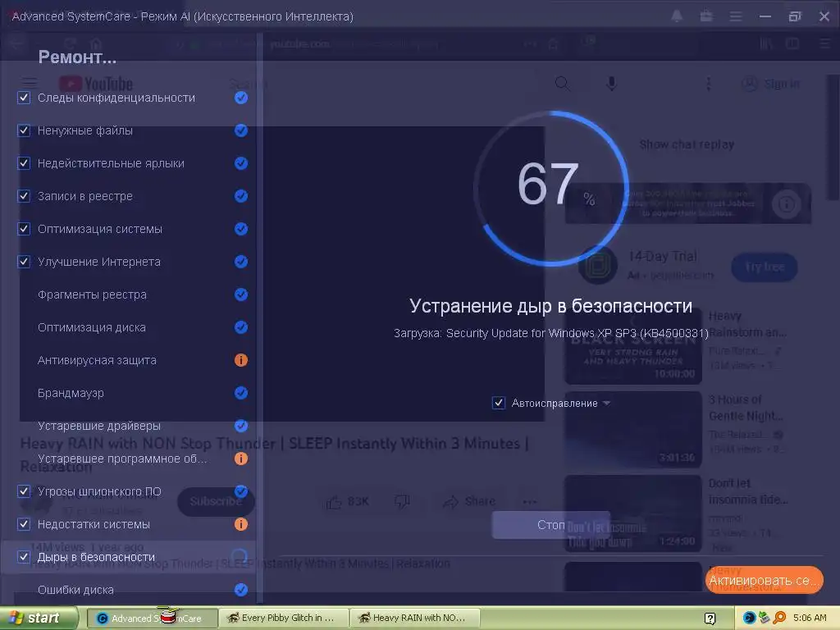The width and height of the screenshot is (840, 630).
Task: Click the blue checkmark beside Недействительные ярлыки
Action: click(x=241, y=163)
